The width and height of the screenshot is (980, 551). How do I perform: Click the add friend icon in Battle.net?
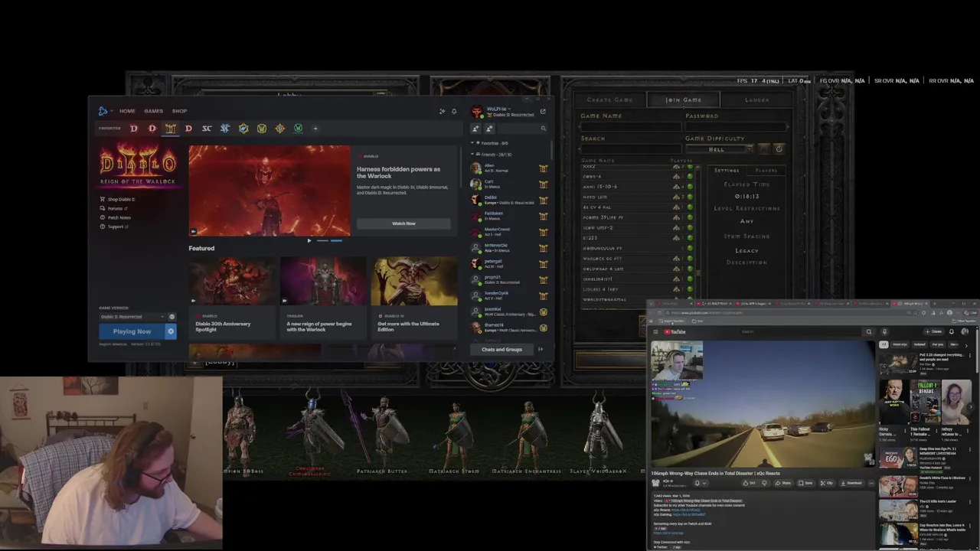(x=475, y=129)
